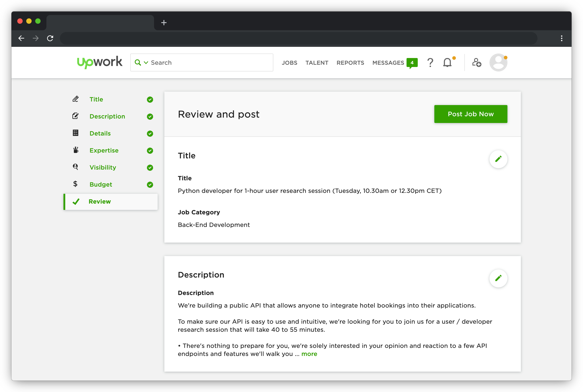Expand the description with the more link
The height and width of the screenshot is (392, 583).
pos(309,354)
